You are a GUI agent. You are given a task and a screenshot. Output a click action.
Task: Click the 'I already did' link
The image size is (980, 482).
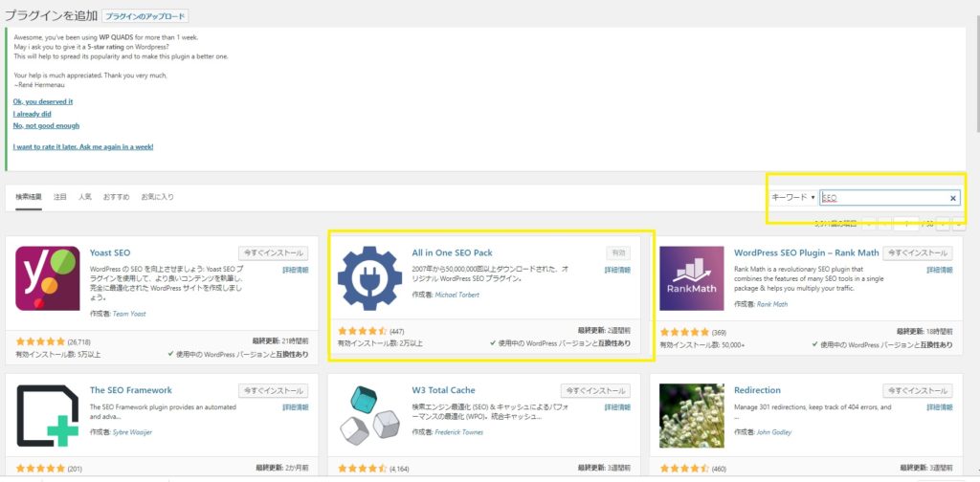point(32,114)
